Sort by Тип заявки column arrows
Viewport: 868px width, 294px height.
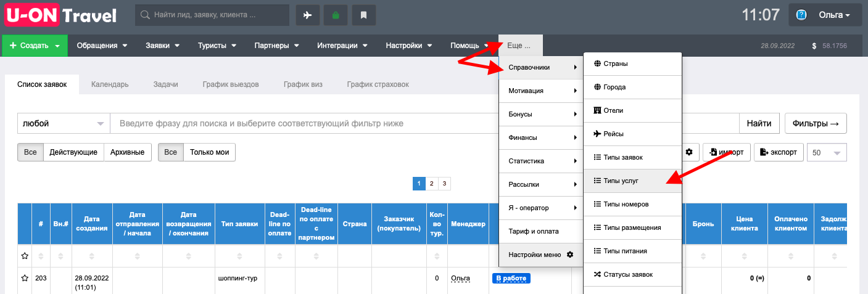(x=239, y=255)
